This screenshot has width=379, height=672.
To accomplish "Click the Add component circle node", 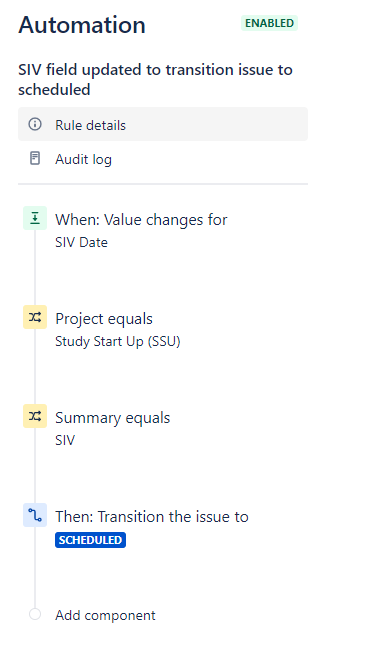I will pos(35,614).
